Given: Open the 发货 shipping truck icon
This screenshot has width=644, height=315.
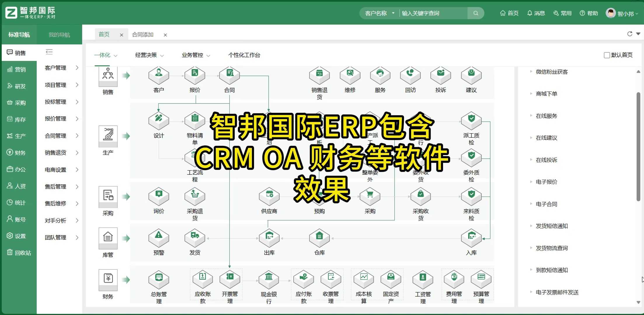Looking at the screenshot, I should (x=195, y=238).
